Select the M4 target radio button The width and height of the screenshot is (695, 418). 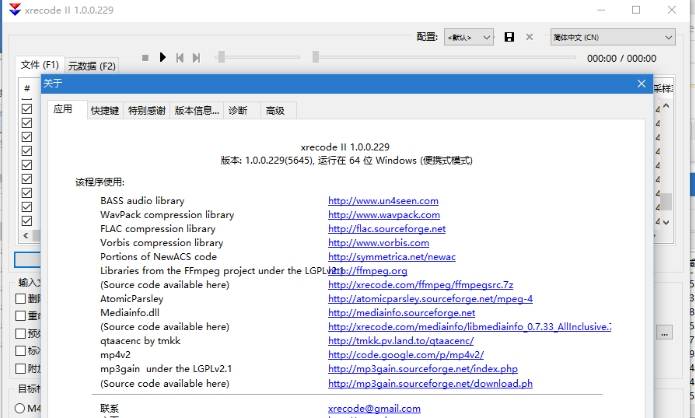click(x=20, y=408)
